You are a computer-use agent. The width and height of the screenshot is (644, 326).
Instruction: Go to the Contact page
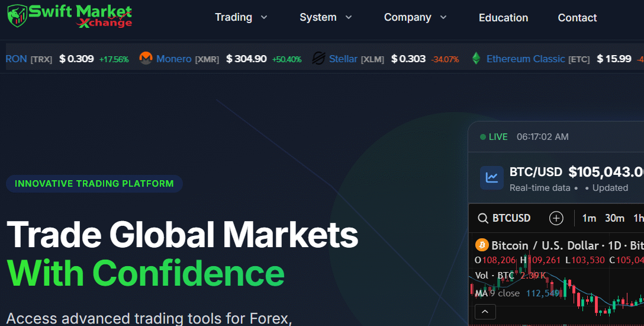click(x=577, y=18)
